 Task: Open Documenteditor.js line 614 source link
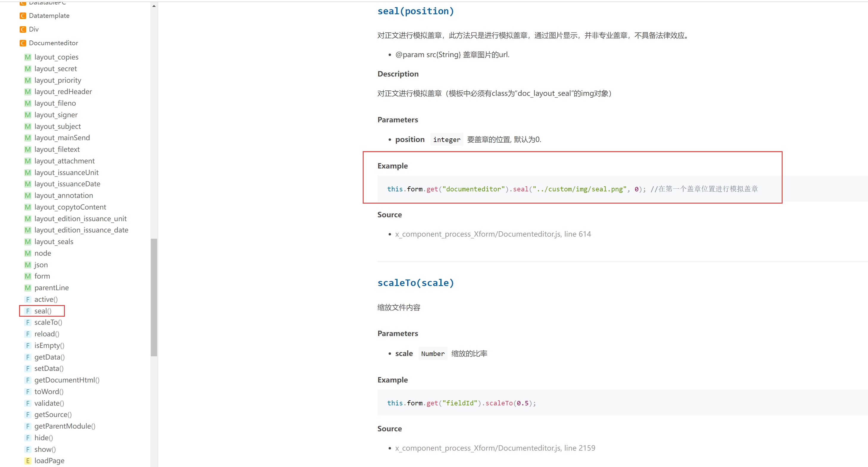493,234
